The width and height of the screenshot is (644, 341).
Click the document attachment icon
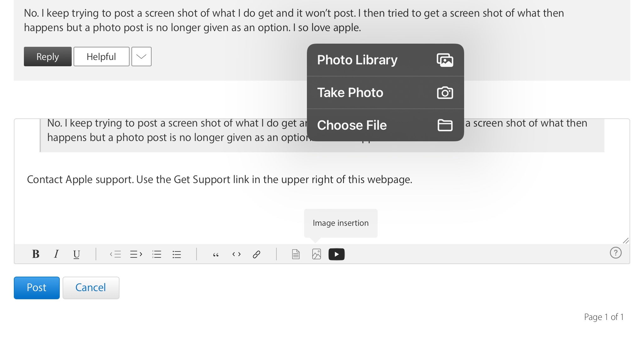pos(296,254)
